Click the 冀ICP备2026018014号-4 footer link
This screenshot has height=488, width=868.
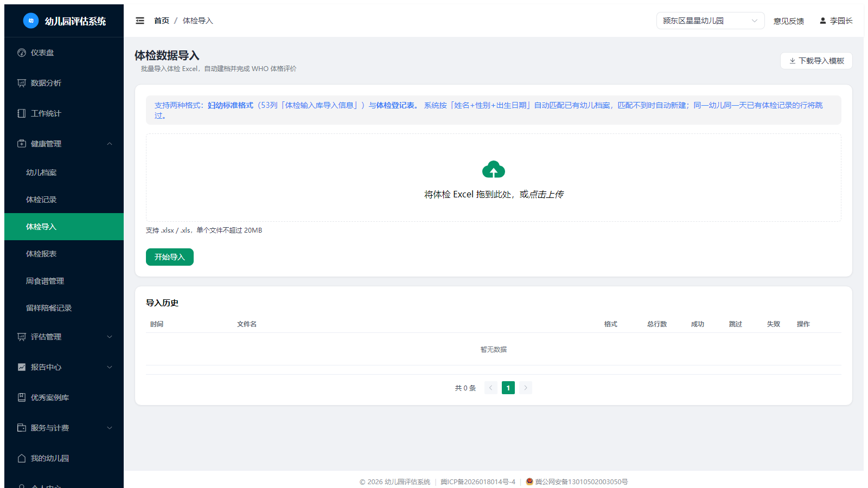[x=478, y=481]
